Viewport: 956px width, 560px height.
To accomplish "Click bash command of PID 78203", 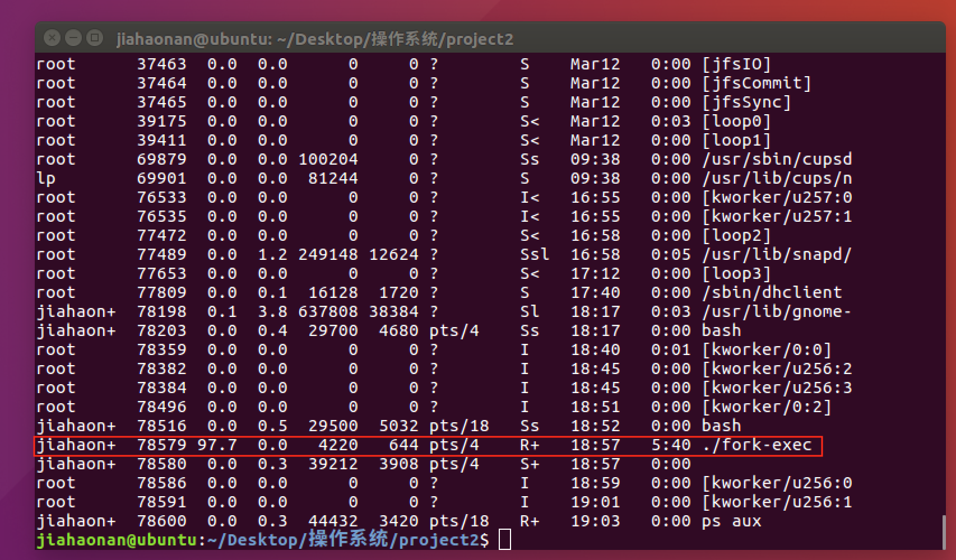I will pyautogui.click(x=722, y=330).
